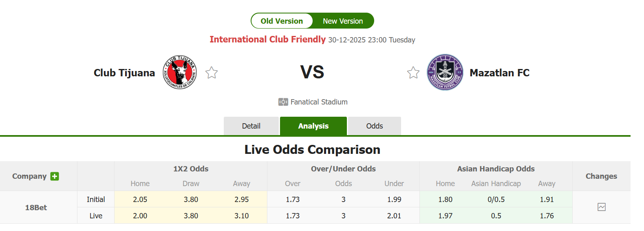Switch to Old Version layout
Image resolution: width=644 pixels, height=231 pixels.
(282, 21)
